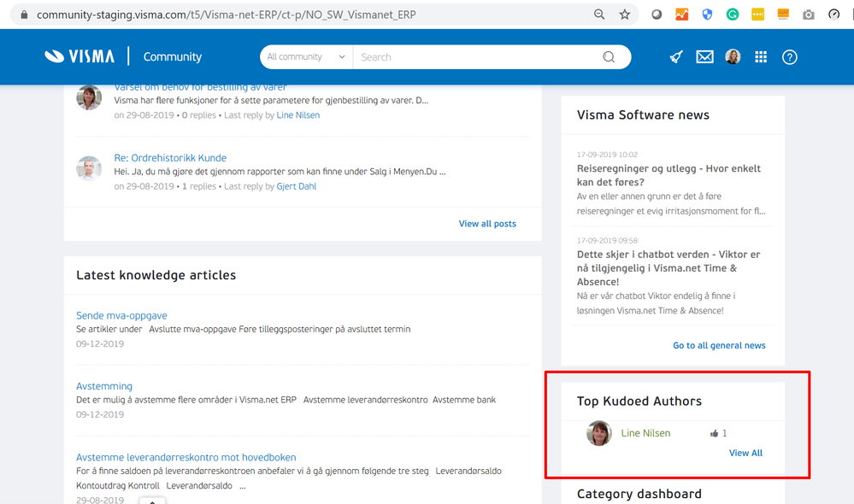Image resolution: width=854 pixels, height=504 pixels.
Task: Go to the Community home link in the header
Action: 172,56
